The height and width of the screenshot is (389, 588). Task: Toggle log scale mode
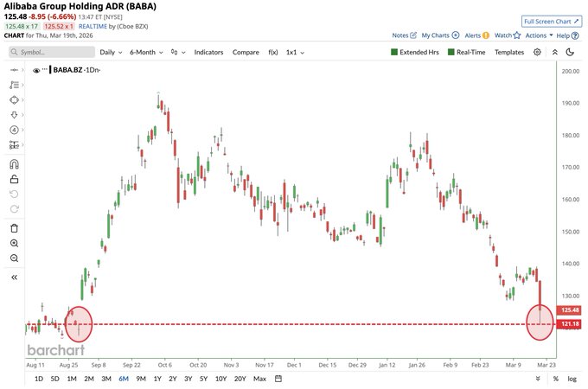coord(572,379)
